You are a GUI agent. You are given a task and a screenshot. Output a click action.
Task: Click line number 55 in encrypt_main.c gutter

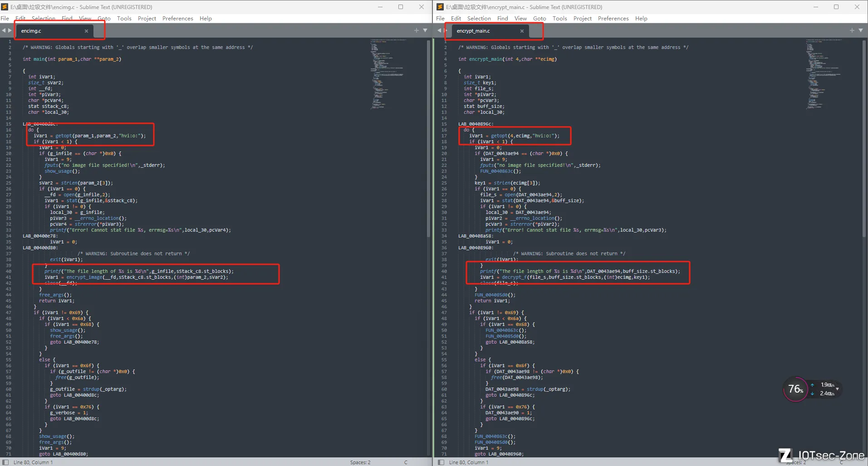tap(444, 359)
